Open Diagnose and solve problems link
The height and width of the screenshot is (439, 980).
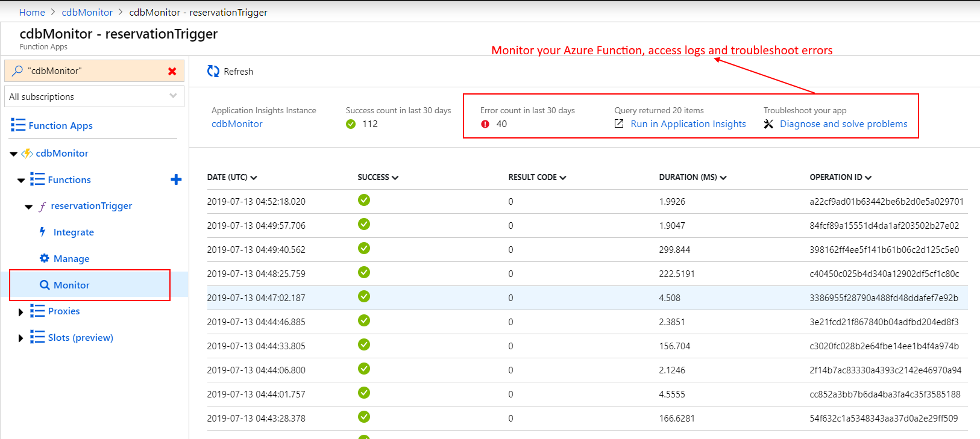pyautogui.click(x=844, y=124)
